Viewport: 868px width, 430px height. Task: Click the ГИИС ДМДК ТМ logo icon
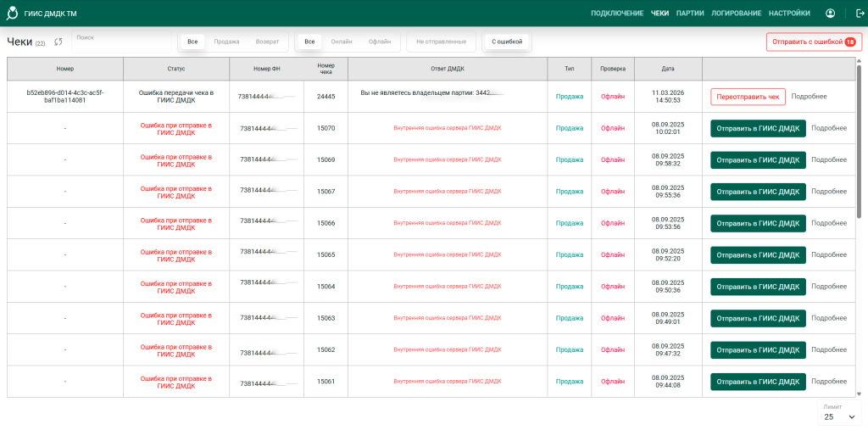pos(12,14)
